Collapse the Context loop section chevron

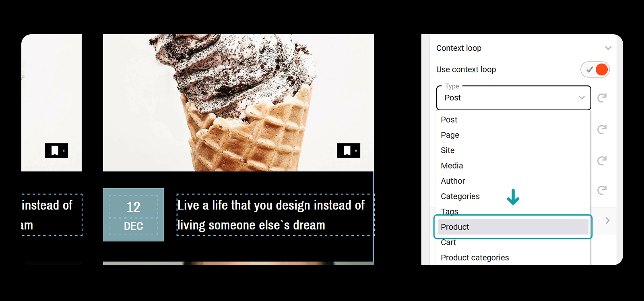tap(608, 48)
